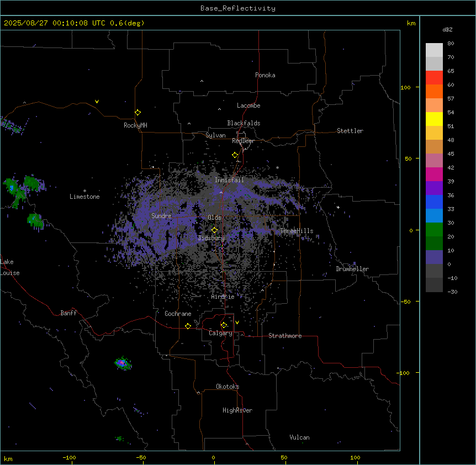Click the Limestone label
The height and width of the screenshot is (465, 476).
coord(84,197)
